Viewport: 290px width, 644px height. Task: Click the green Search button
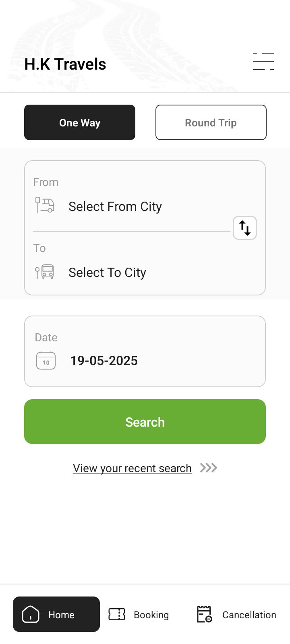point(145,422)
